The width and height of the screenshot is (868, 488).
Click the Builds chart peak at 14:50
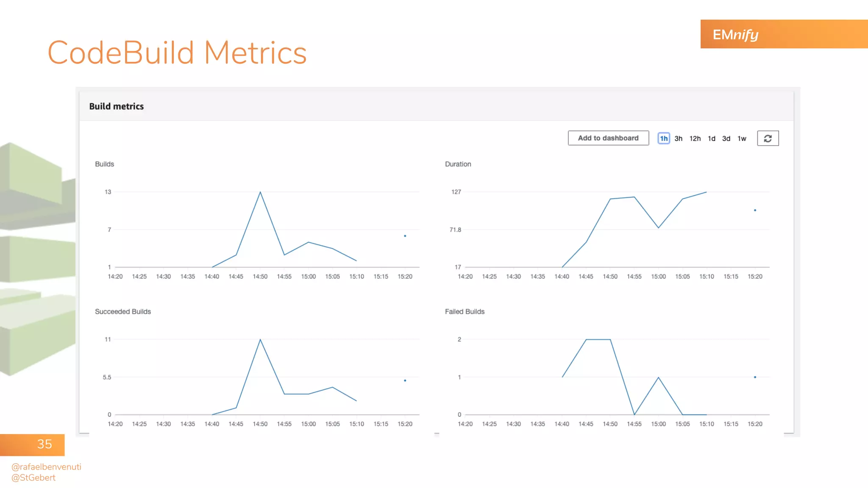[x=260, y=192]
